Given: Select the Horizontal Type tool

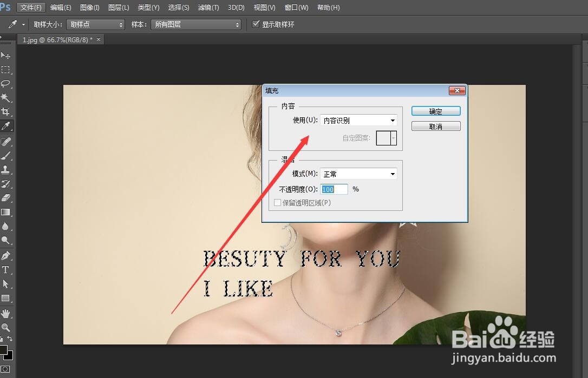Looking at the screenshot, I should point(5,270).
